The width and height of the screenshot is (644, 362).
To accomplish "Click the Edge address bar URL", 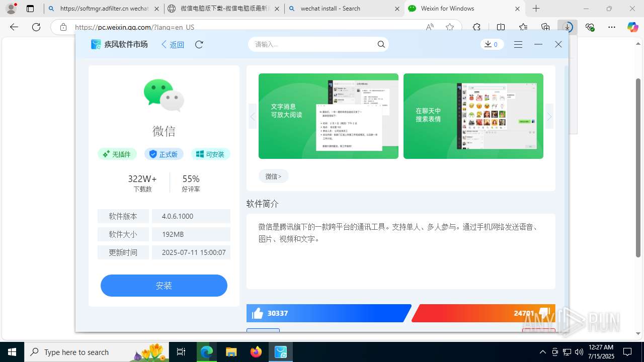I will (134, 27).
